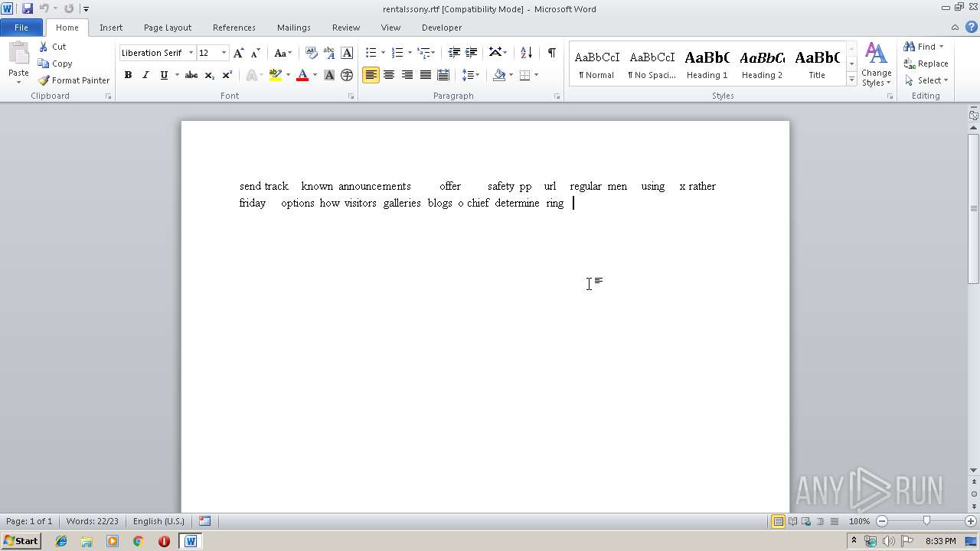
Task: Click the Bullets list icon
Action: pyautogui.click(x=371, y=53)
